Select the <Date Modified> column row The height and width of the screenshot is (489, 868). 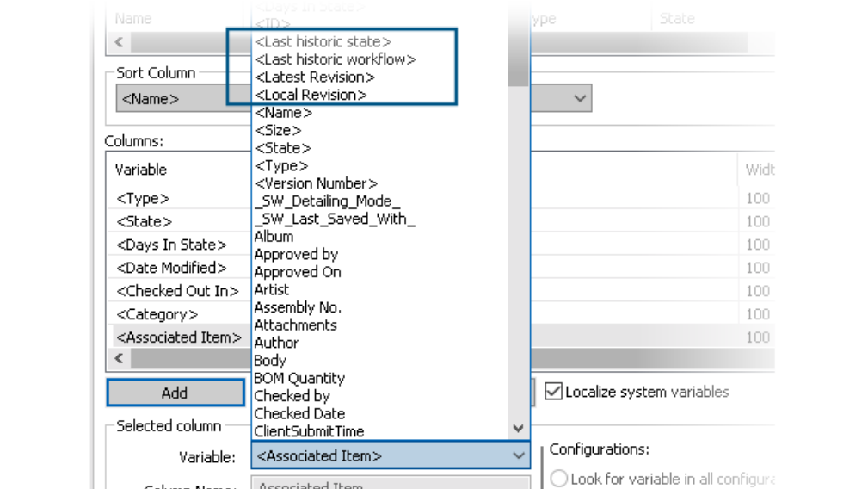click(x=171, y=268)
